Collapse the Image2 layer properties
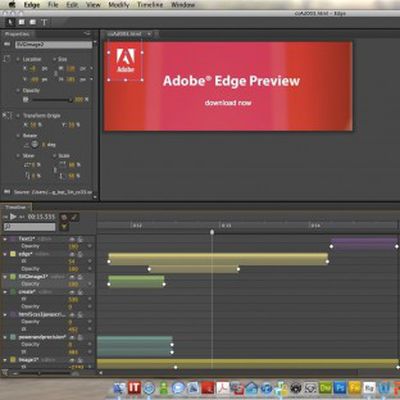Viewport: 400px width, 400px height. point(5,360)
